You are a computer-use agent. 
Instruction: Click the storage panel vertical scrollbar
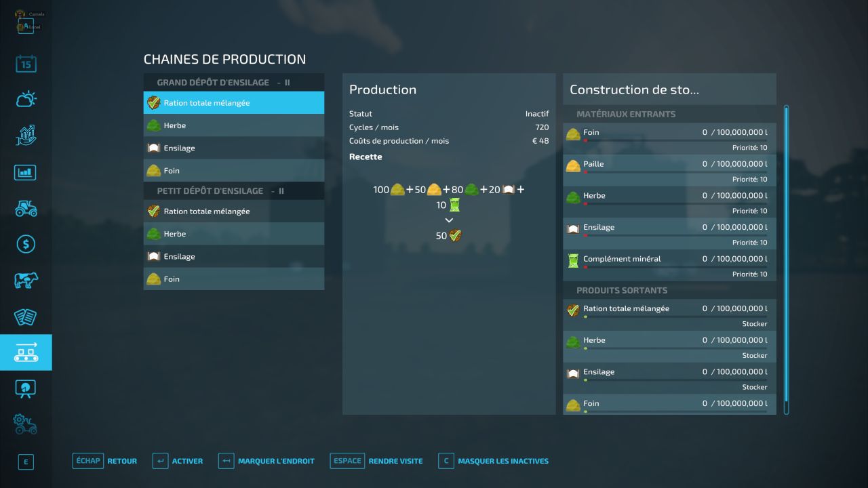787,258
